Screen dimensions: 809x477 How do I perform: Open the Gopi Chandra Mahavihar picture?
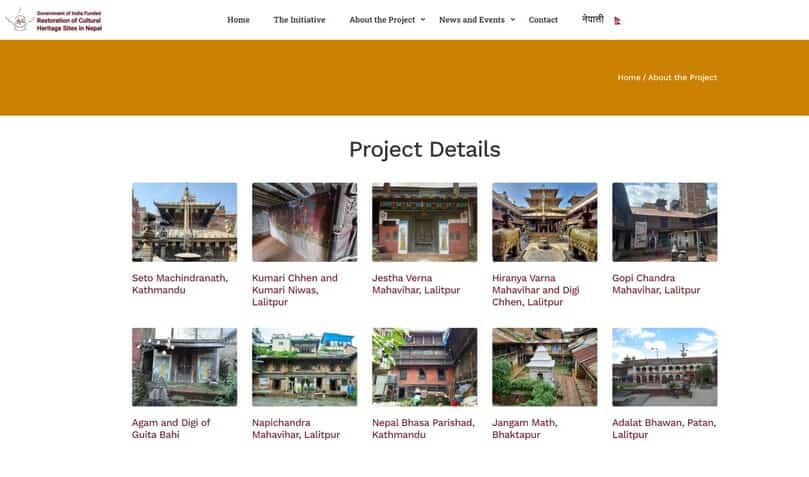[x=664, y=222]
